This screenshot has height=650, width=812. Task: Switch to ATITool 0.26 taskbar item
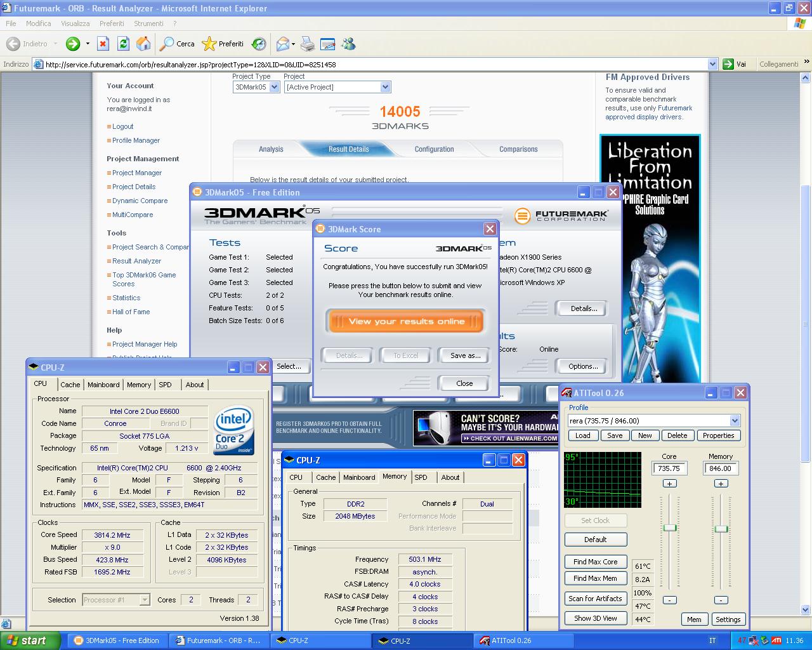(525, 640)
